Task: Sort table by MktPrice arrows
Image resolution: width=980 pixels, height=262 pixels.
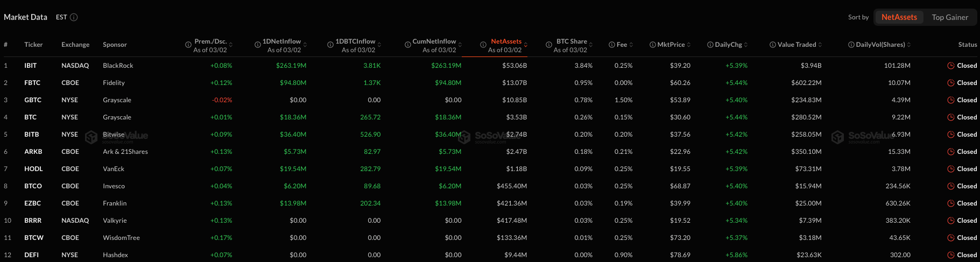Action: pyautogui.click(x=689, y=45)
